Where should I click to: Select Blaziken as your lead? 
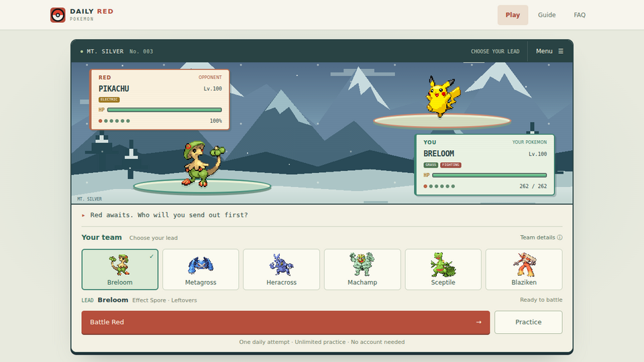524,269
